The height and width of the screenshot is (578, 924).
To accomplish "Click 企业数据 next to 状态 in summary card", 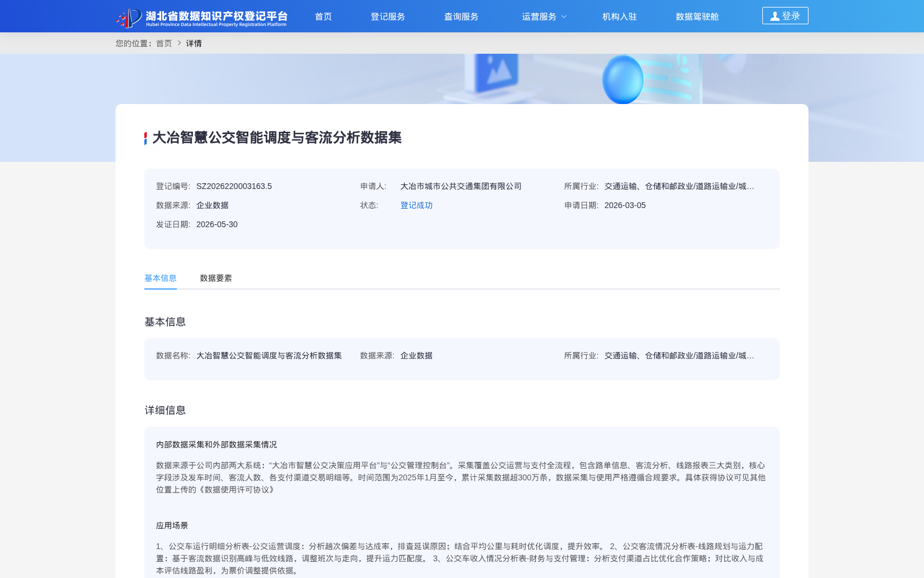I will tap(213, 205).
